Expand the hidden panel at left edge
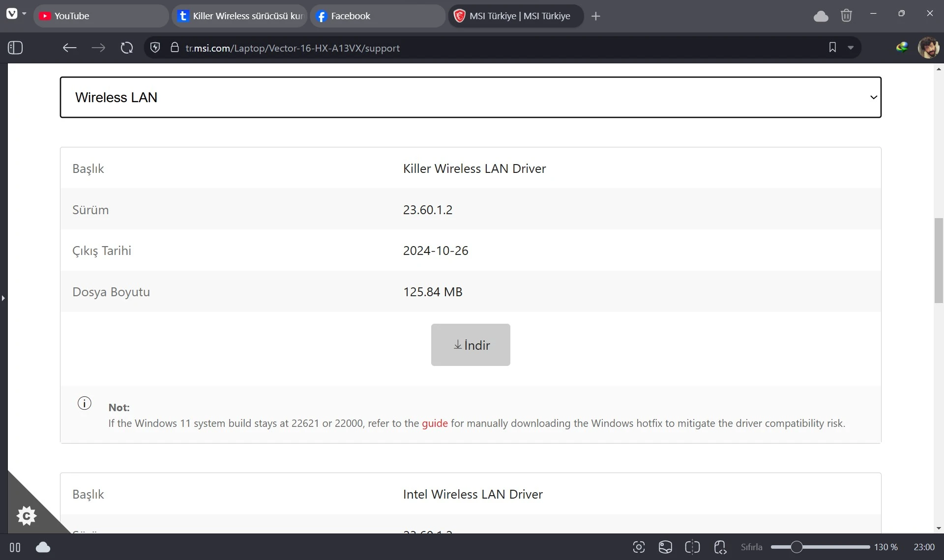 coord(3,298)
